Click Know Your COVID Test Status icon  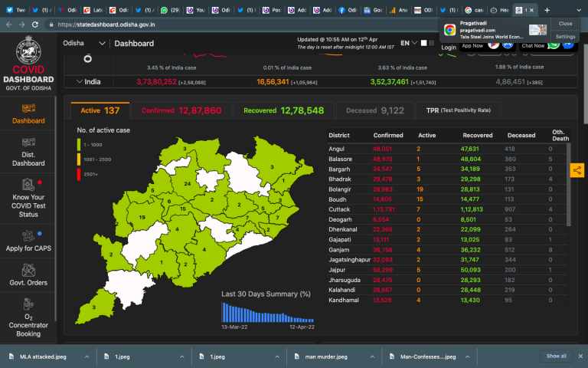28,185
